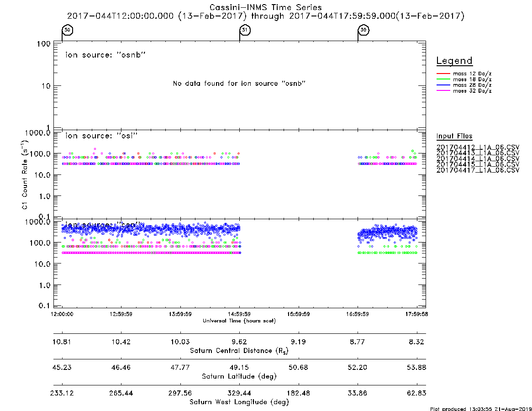
Task: Click marker 30 above the 16:59:59 tick
Action: coord(363,30)
